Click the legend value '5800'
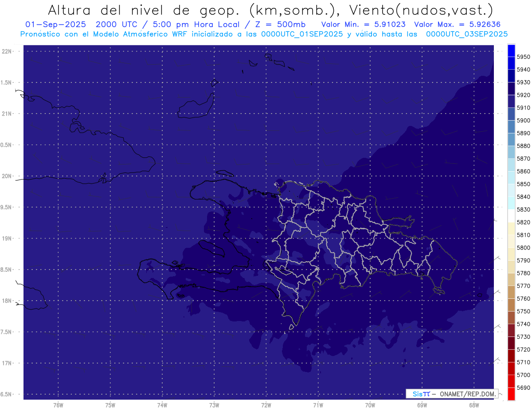 point(523,247)
